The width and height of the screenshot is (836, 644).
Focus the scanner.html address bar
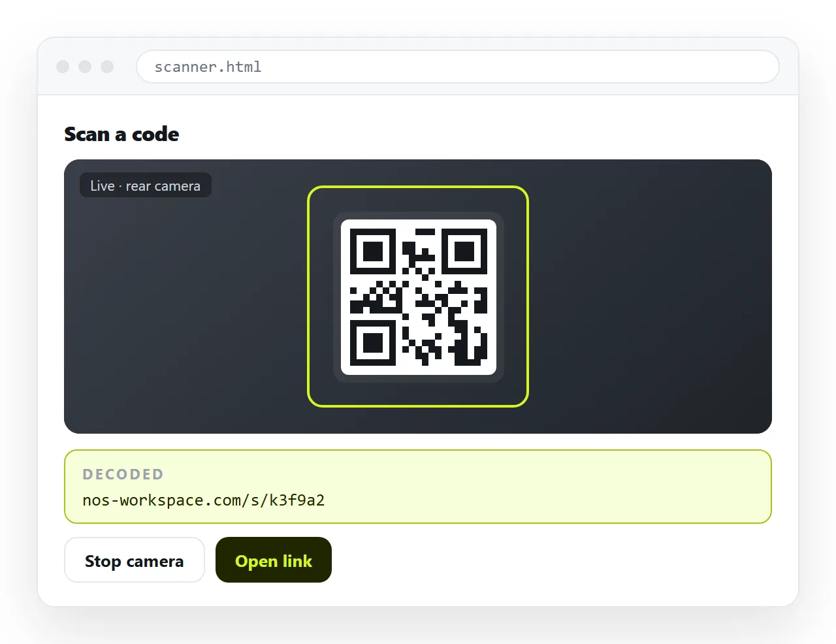coord(457,67)
